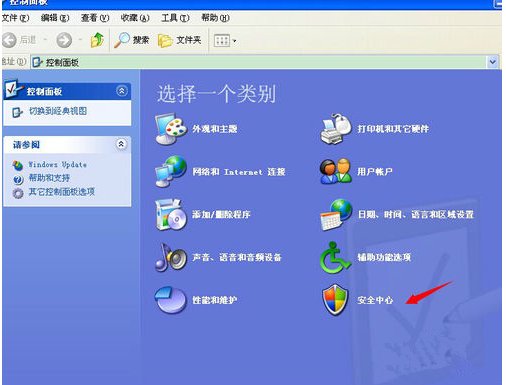
Task: Open the Forward button history dropdown
Action: pyautogui.click(x=80, y=40)
